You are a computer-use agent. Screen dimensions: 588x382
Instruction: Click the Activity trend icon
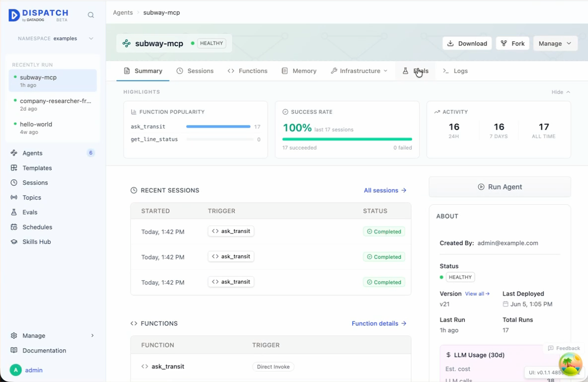pyautogui.click(x=437, y=112)
